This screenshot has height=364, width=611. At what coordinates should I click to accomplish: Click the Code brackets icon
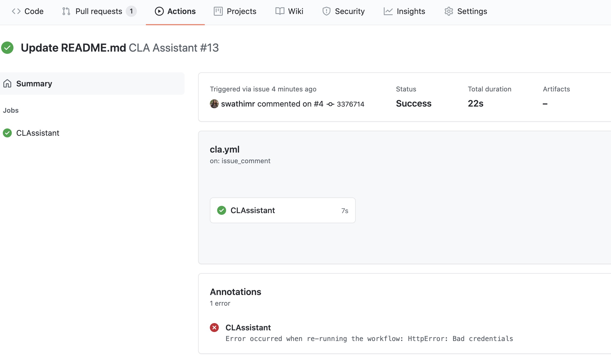pos(16,11)
